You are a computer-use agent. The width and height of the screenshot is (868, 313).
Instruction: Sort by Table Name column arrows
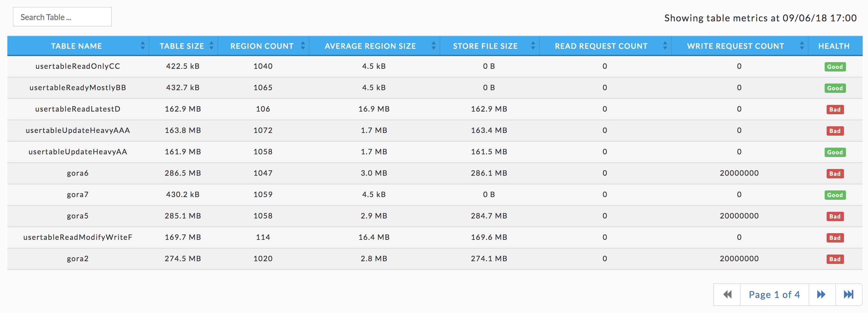(x=143, y=45)
